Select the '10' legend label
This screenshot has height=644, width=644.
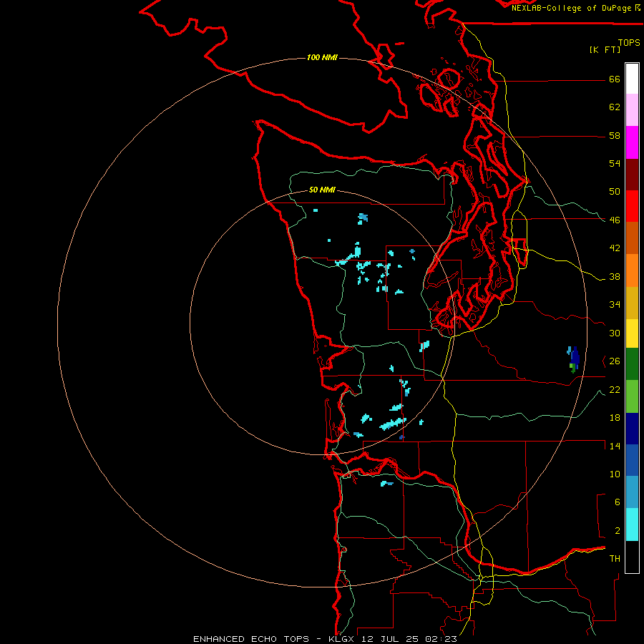[x=615, y=474]
